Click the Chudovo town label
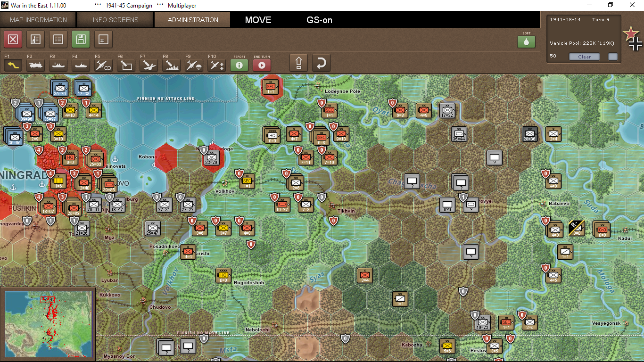The height and width of the screenshot is (362, 644). 160,307
